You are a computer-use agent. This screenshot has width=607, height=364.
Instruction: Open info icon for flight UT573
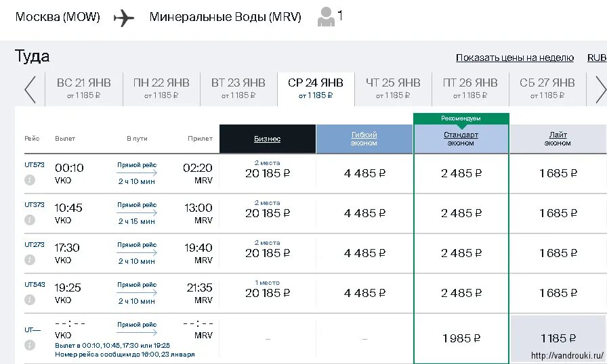click(x=30, y=180)
